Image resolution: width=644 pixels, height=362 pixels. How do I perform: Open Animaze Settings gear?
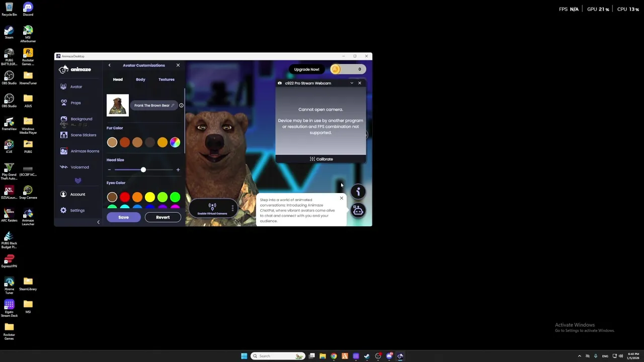(72, 210)
